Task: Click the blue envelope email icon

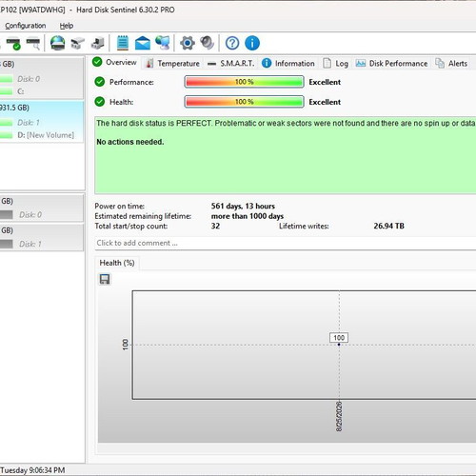Action: click(x=143, y=43)
